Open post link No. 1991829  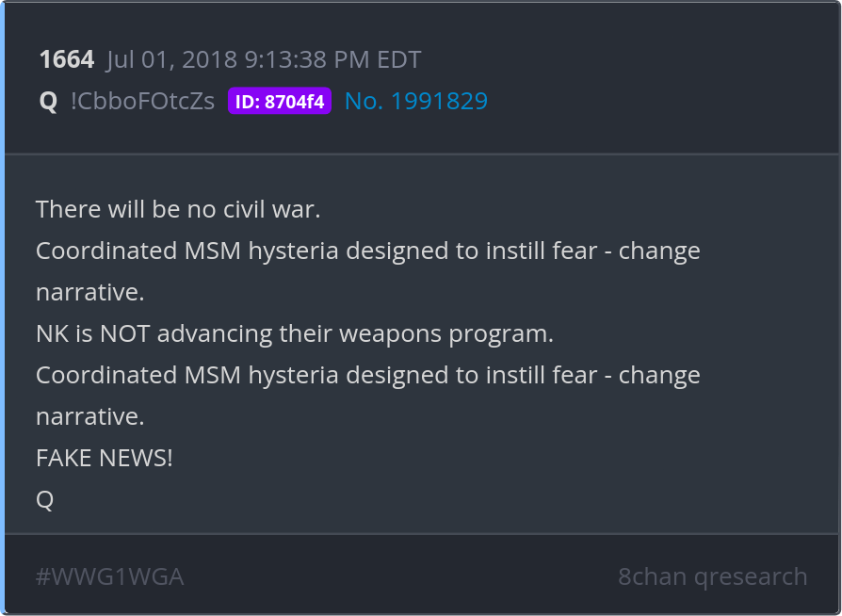(x=415, y=101)
